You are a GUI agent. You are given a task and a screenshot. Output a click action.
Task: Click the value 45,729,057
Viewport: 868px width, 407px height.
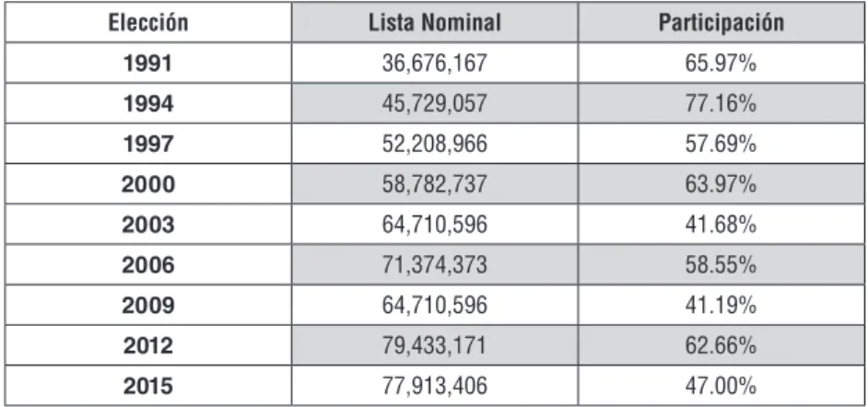[x=435, y=103]
